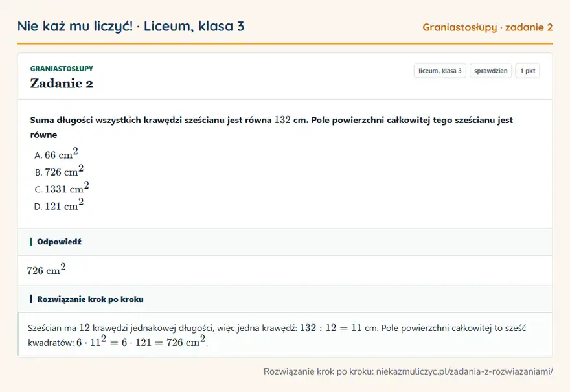Click the problem statement text
The width and height of the screenshot is (570, 392).
point(271,127)
